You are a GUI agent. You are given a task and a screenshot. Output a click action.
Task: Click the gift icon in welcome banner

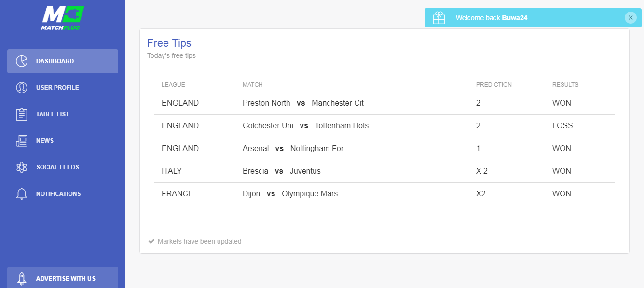pyautogui.click(x=439, y=18)
